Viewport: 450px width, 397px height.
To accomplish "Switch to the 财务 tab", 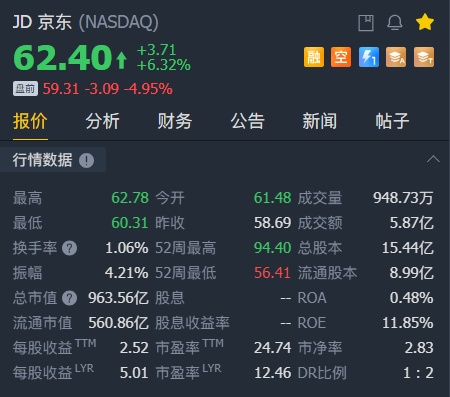I will coord(175,121).
